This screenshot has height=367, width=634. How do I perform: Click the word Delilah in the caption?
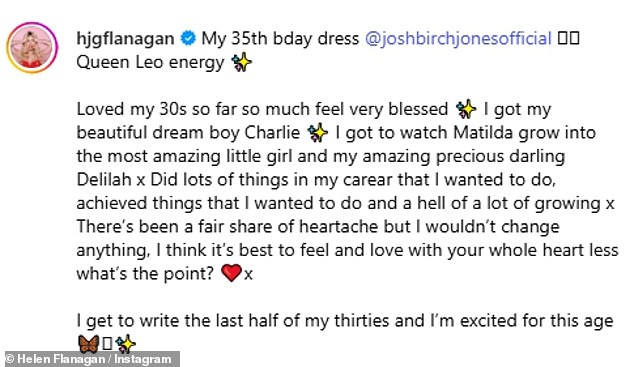click(104, 179)
